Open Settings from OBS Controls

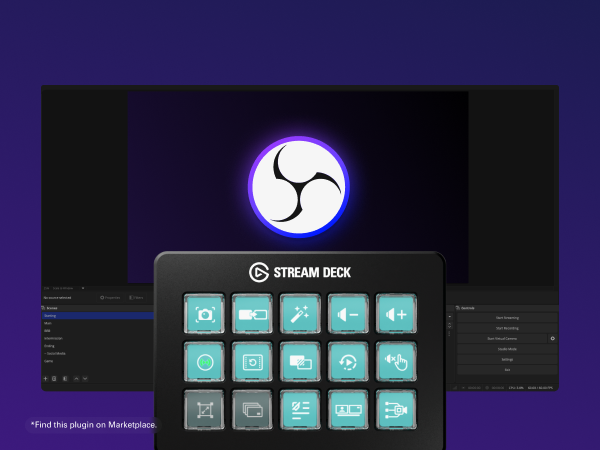coord(507,359)
